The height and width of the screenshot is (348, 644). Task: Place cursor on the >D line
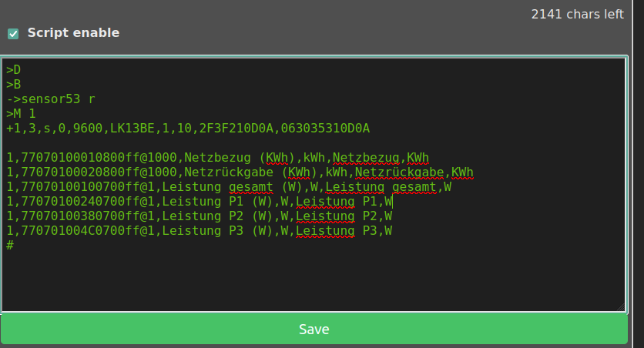(14, 70)
